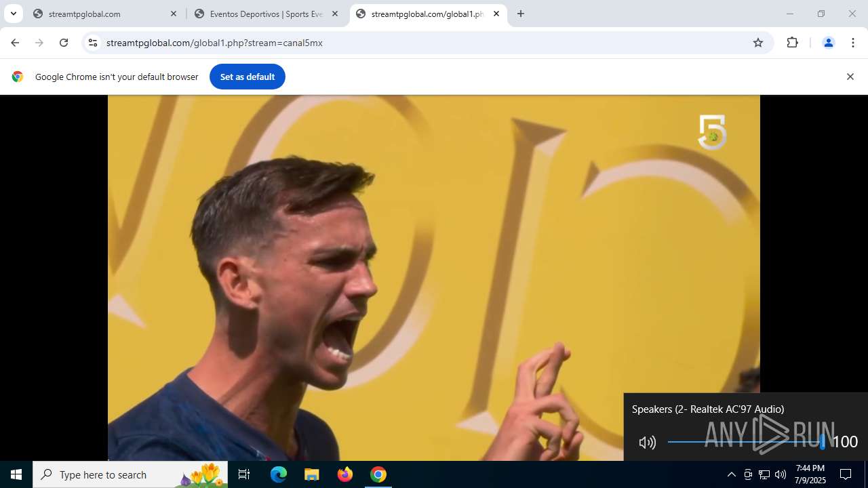The width and height of the screenshot is (868, 488).
Task: Open the Extensions puzzle icon
Action: pyautogui.click(x=792, y=43)
